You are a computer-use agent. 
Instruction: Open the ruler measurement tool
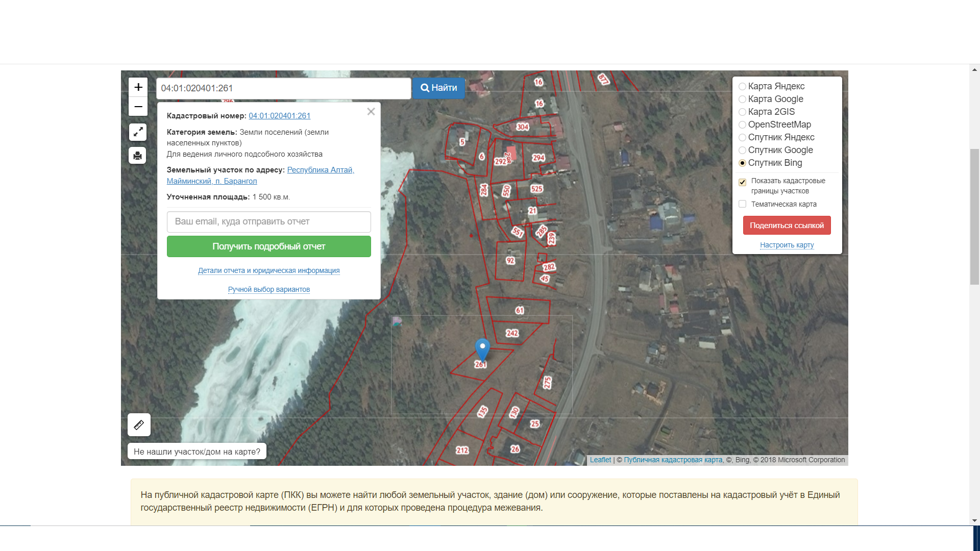pos(139,424)
